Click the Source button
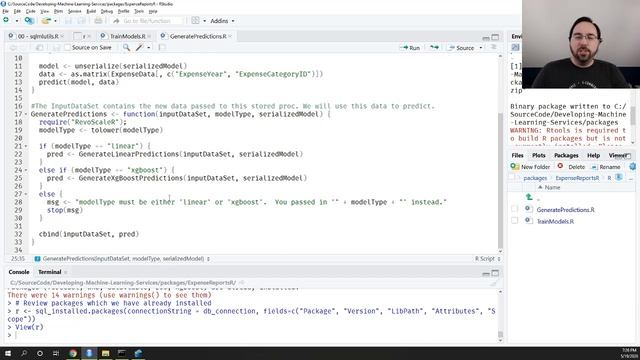 click(x=462, y=48)
